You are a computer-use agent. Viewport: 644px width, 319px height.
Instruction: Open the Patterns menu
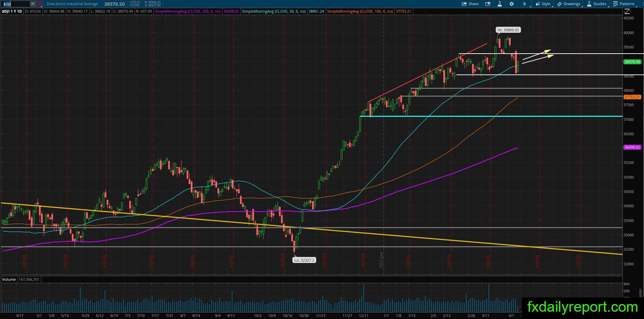624,4
